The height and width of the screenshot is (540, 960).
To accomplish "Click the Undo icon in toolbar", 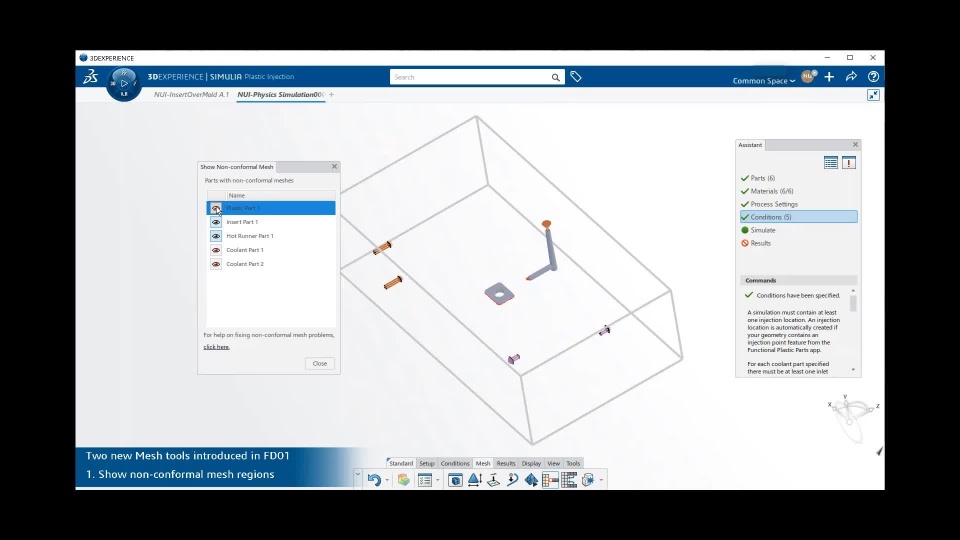I will (373, 480).
